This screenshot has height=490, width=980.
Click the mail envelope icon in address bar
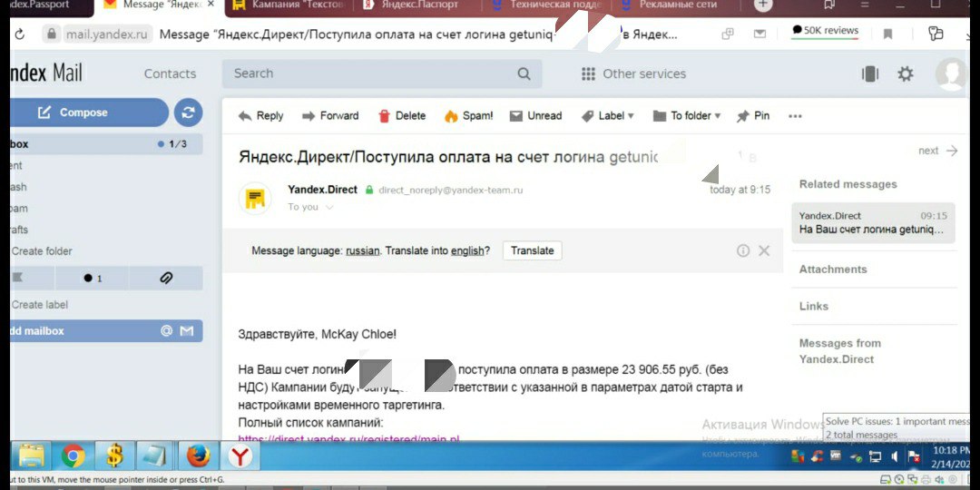(x=760, y=34)
